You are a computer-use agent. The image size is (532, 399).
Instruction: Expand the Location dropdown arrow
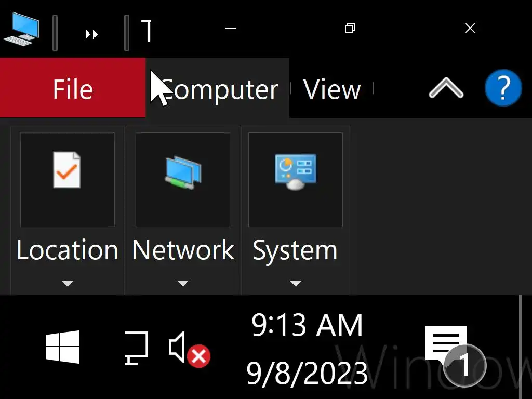68,283
